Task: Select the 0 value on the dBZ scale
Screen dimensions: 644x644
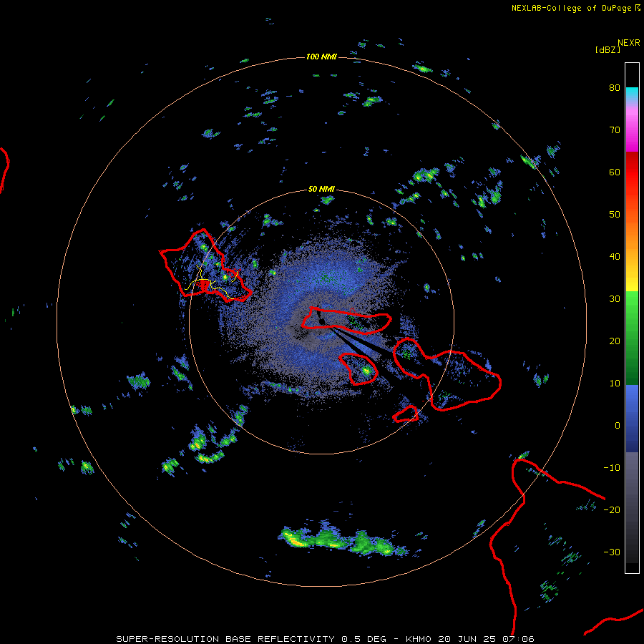Action: (x=618, y=426)
